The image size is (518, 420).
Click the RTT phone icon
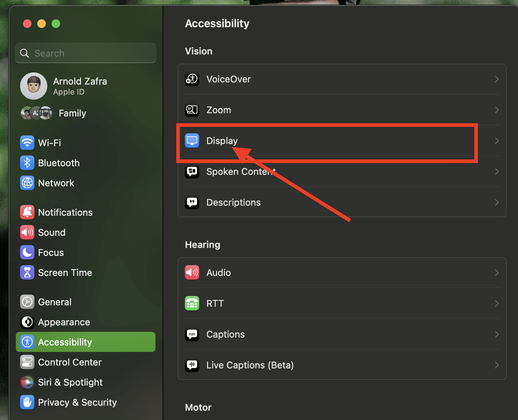(x=192, y=304)
